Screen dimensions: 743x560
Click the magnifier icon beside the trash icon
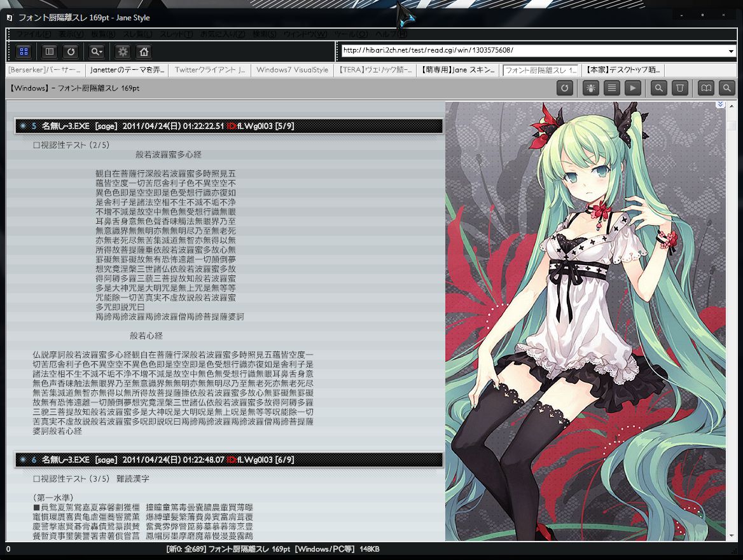point(658,88)
